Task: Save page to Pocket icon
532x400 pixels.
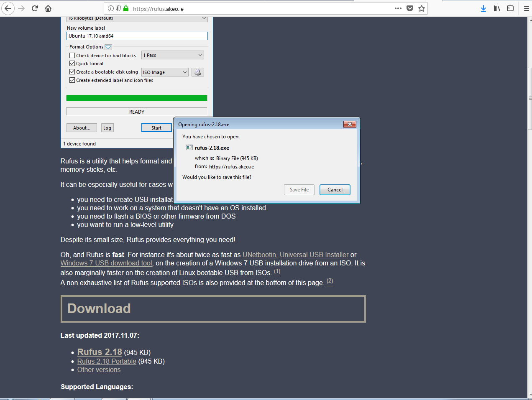Action: click(410, 8)
